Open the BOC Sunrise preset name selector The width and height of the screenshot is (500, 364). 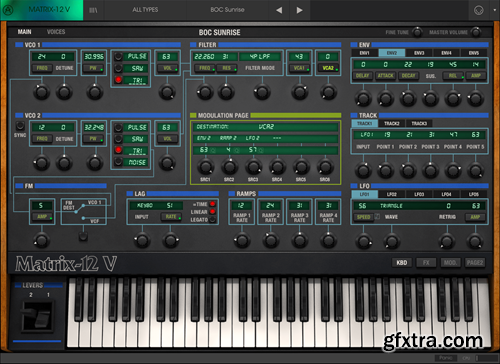[x=227, y=10]
